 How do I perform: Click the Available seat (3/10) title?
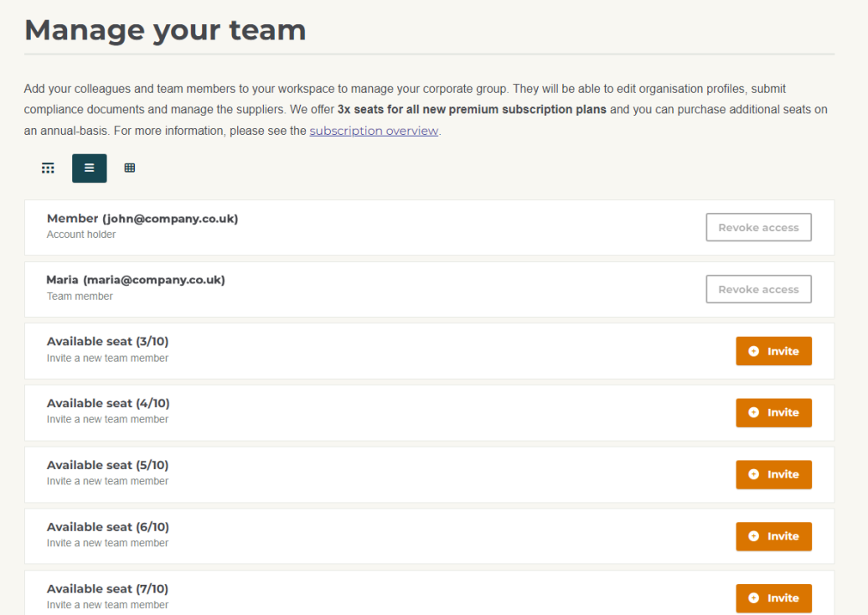point(108,342)
